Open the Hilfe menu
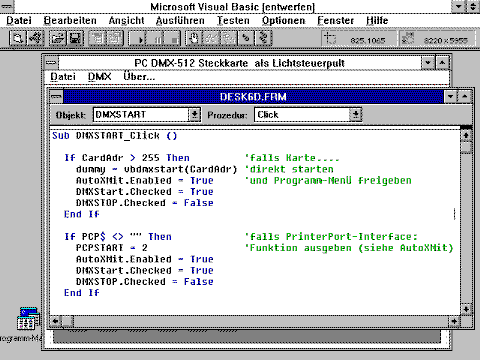This screenshot has width=480, height=360. click(377, 20)
